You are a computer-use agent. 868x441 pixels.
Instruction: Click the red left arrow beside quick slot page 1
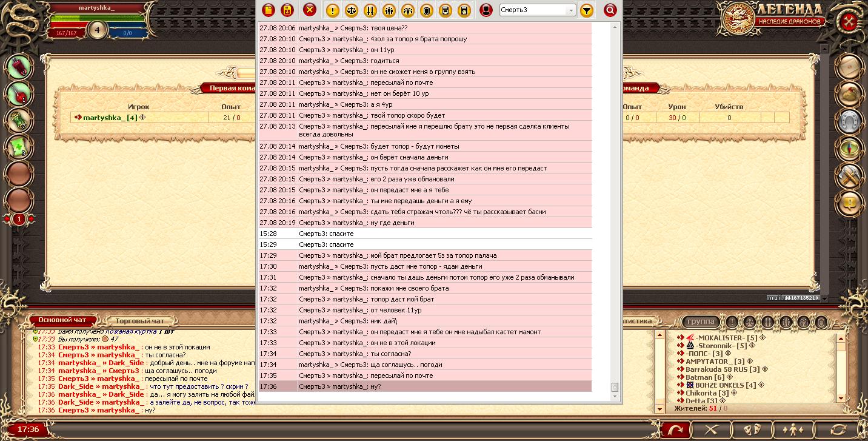click(x=7, y=218)
